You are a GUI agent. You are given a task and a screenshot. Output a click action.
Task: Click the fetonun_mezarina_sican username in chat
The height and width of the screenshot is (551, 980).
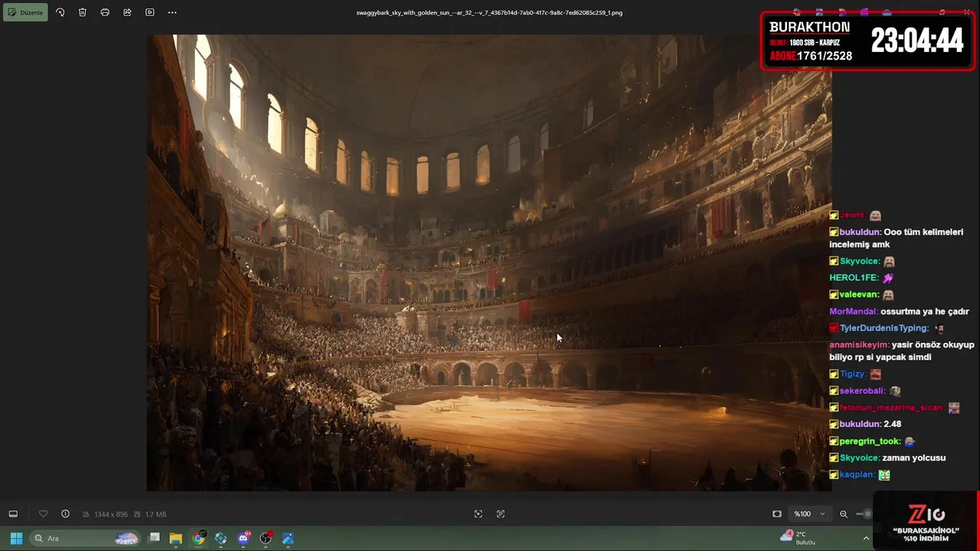(x=892, y=408)
